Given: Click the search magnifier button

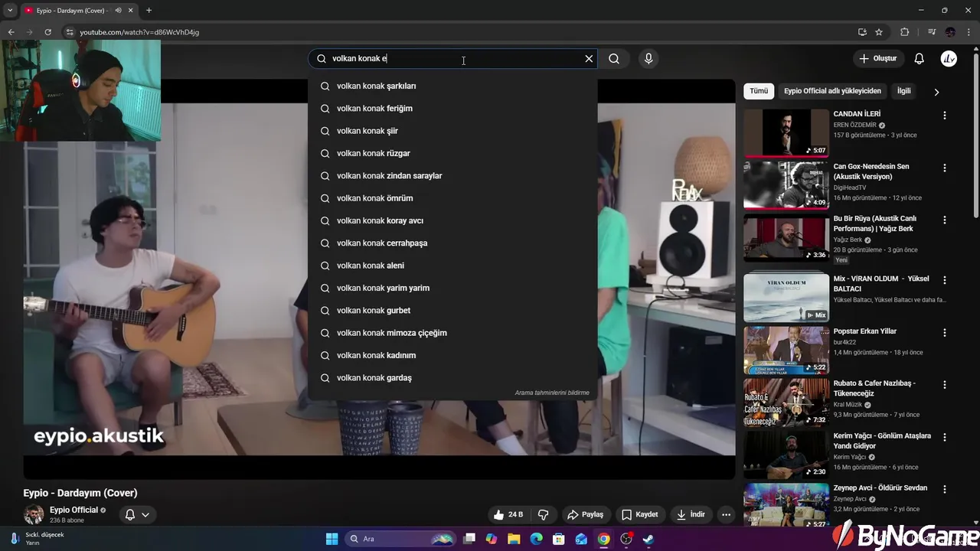Looking at the screenshot, I should coord(614,59).
